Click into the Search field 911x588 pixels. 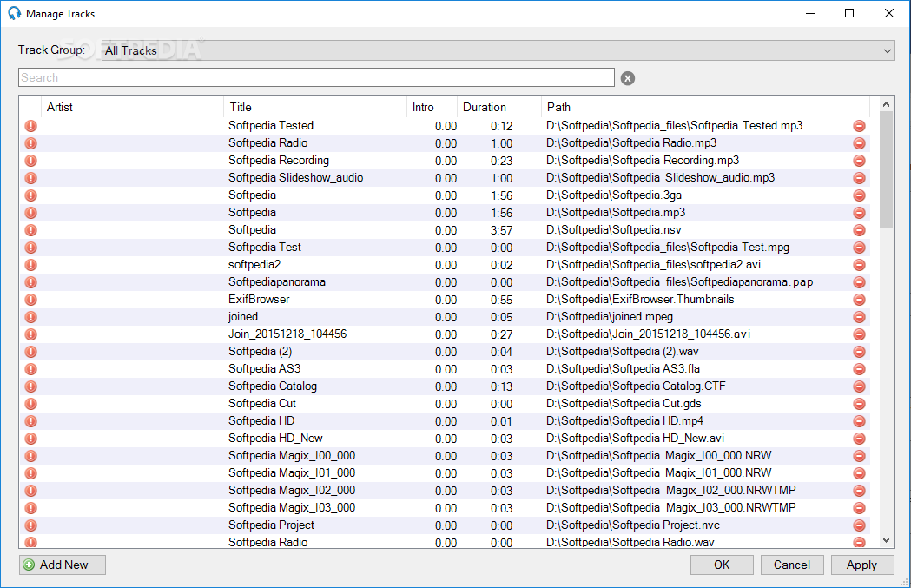tap(316, 77)
